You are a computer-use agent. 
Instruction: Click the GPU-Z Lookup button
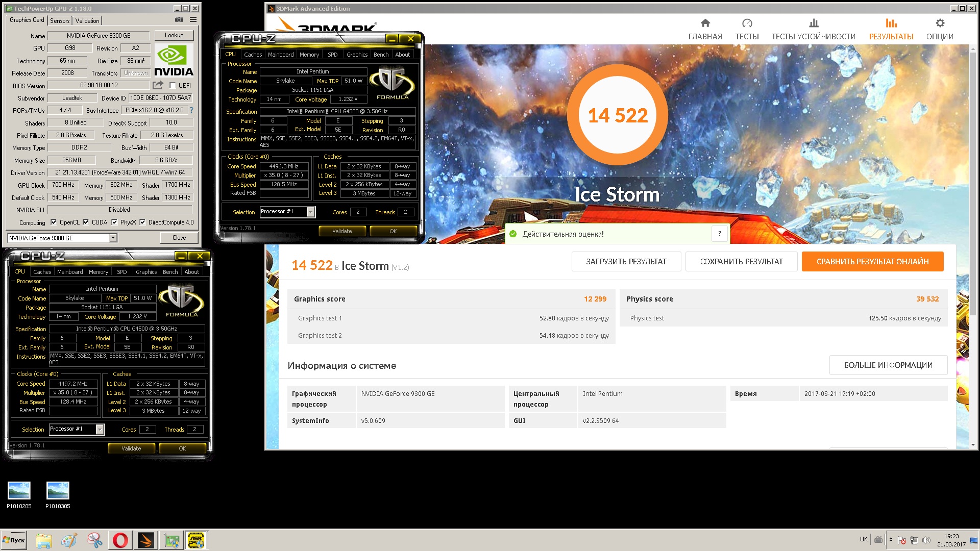click(174, 35)
